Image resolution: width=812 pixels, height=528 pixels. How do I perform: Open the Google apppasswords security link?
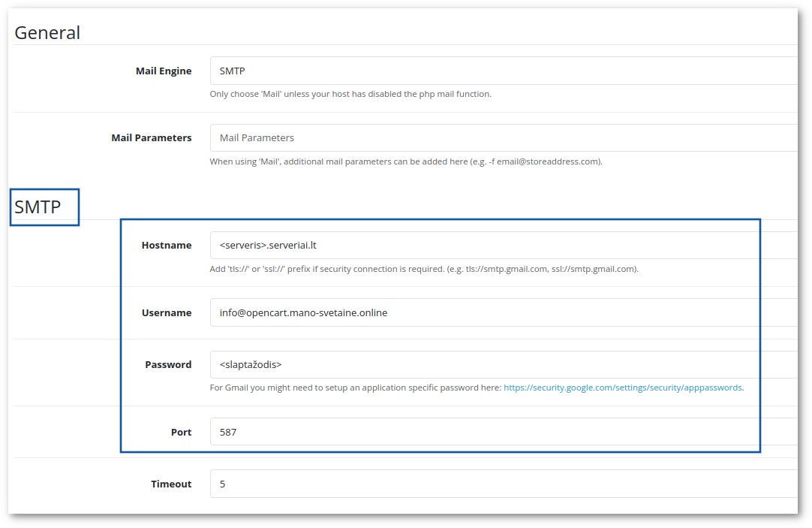point(624,388)
